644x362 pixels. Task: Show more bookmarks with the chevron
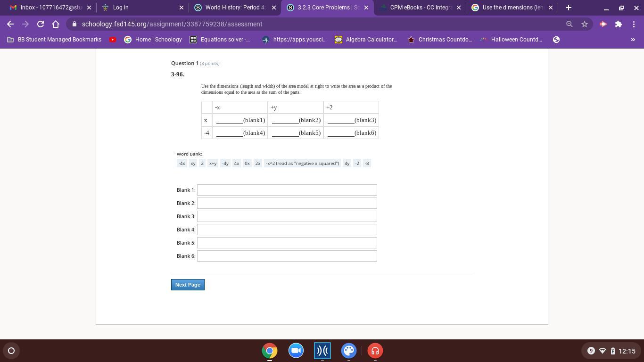pos(633,40)
